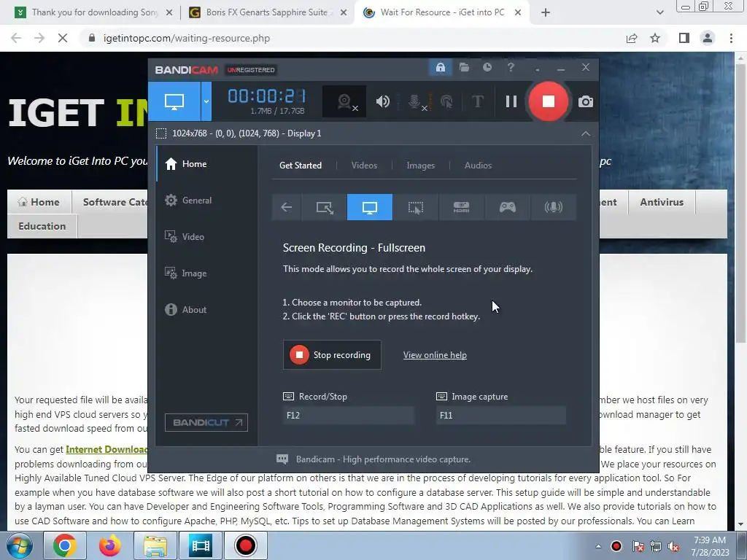
Task: Open the View online help link
Action: coord(435,355)
